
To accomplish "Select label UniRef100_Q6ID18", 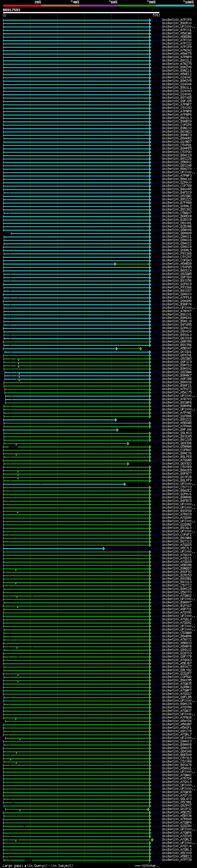I will click(x=177, y=338).
